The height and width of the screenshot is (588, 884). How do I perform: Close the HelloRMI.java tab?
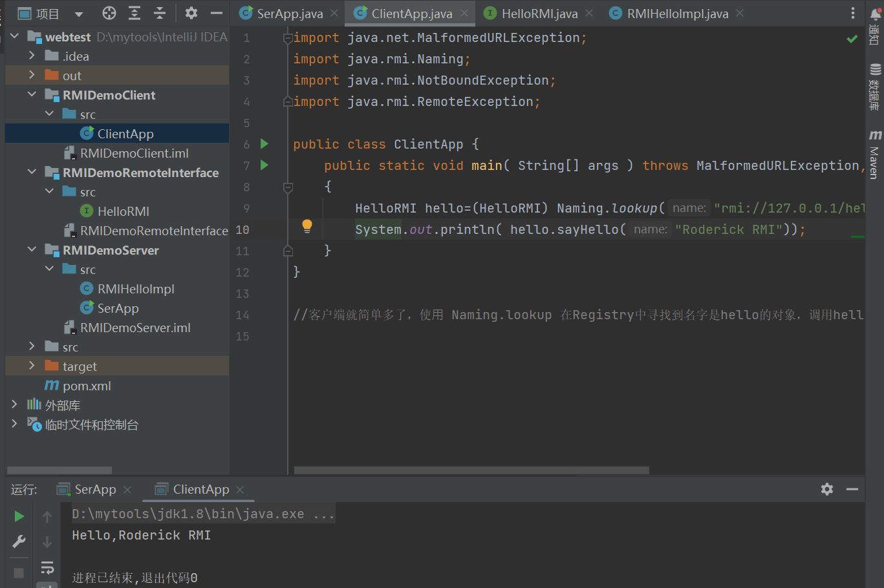[x=589, y=13]
